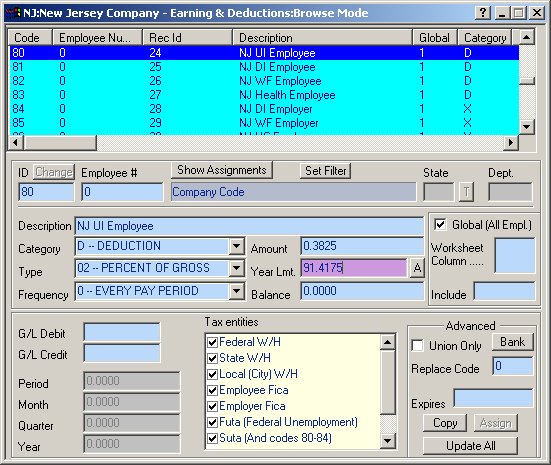Screen dimensions: 551x465
Task: Click the T button next to State
Action: (466, 192)
